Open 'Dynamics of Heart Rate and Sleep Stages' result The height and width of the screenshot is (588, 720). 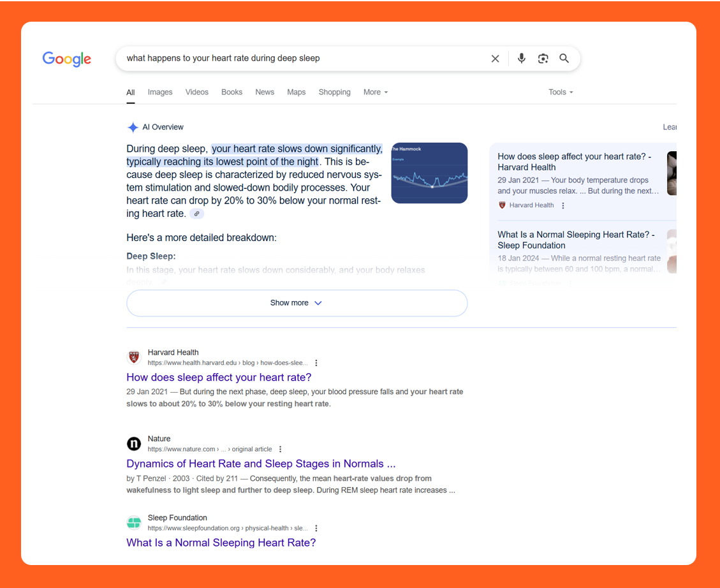pyautogui.click(x=261, y=464)
